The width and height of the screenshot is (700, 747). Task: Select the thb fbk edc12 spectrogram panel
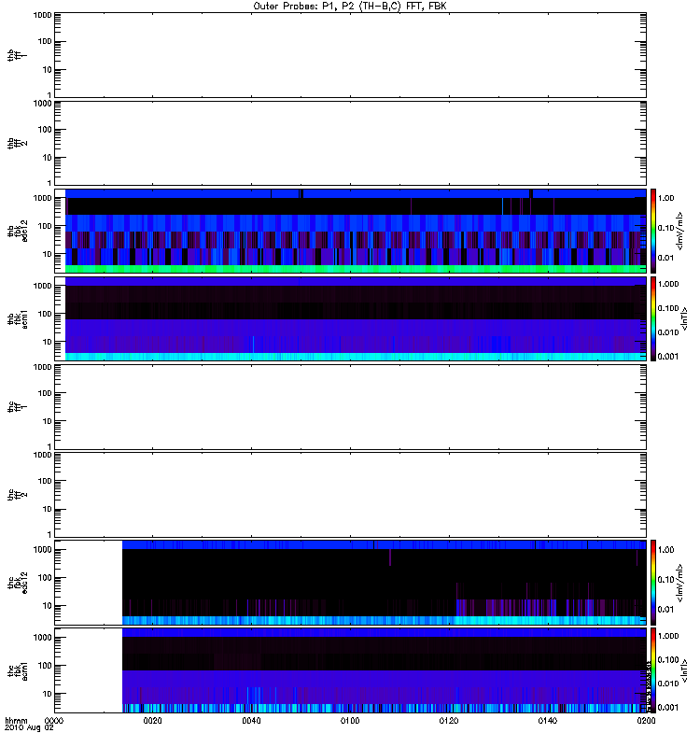pos(351,231)
